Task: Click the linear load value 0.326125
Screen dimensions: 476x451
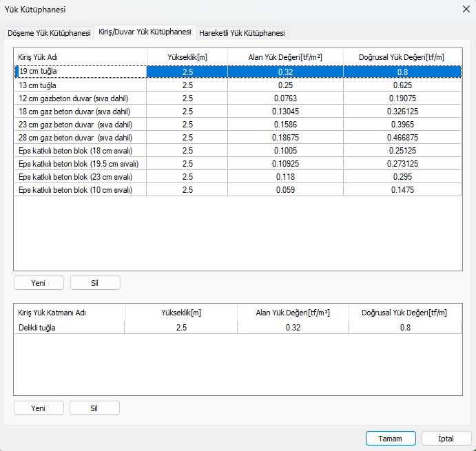Action: coord(402,112)
